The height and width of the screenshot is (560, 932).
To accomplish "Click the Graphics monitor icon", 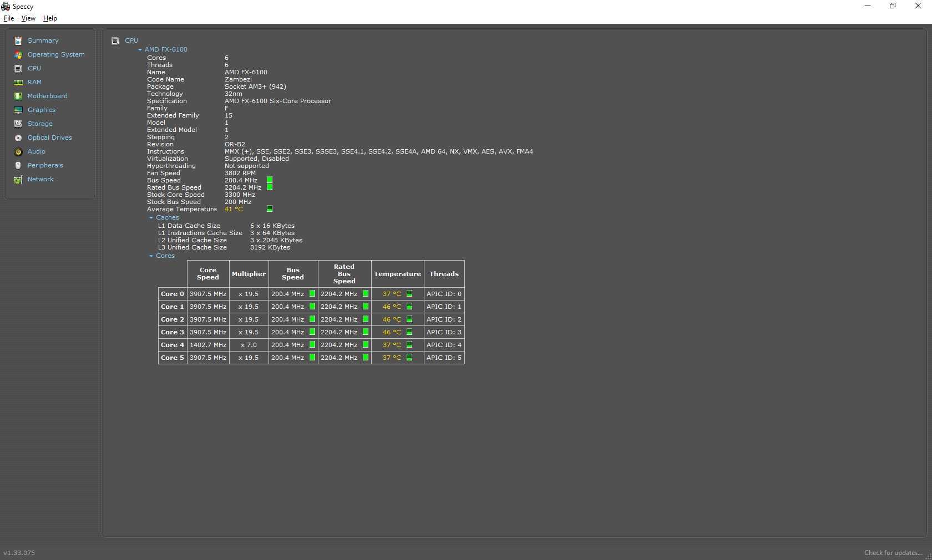I will click(x=18, y=110).
